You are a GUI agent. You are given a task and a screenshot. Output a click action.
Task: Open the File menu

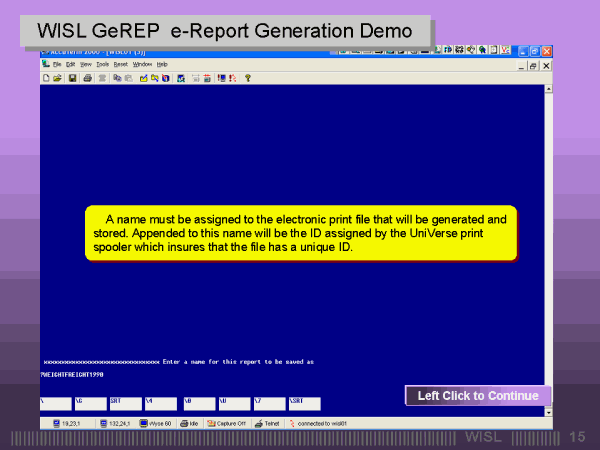57,64
